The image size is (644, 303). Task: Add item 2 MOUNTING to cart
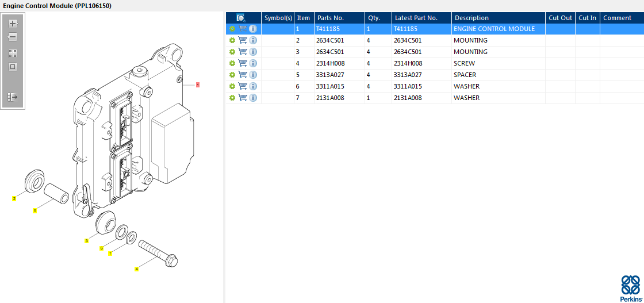(x=243, y=40)
